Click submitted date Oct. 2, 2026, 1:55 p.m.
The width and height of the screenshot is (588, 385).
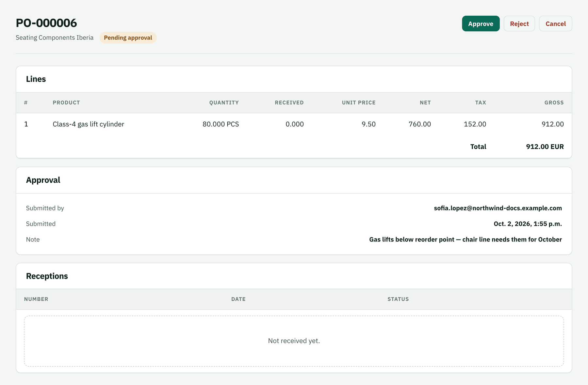(528, 224)
